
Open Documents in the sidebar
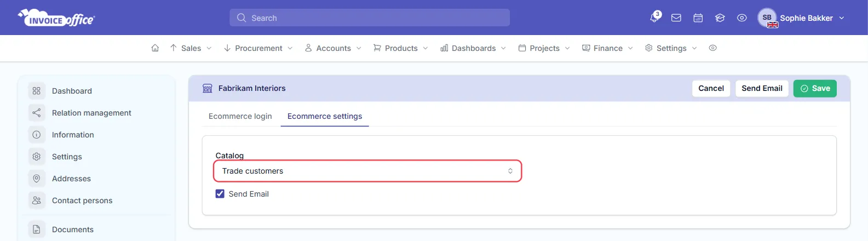tap(73, 229)
